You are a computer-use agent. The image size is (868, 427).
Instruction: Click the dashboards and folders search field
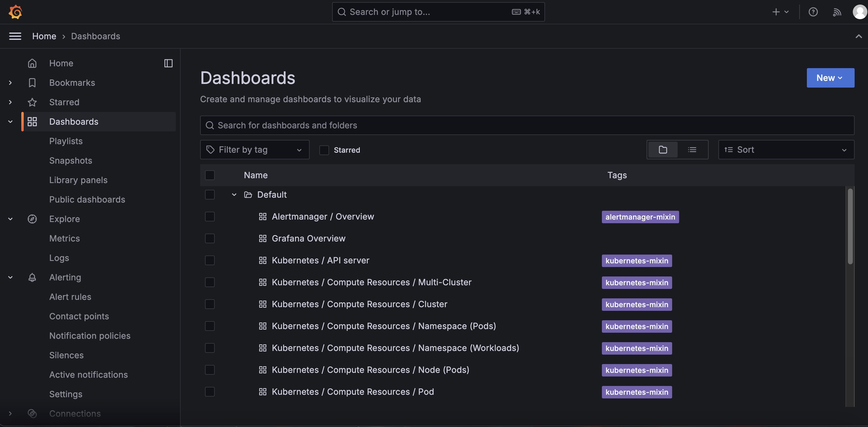(x=527, y=125)
